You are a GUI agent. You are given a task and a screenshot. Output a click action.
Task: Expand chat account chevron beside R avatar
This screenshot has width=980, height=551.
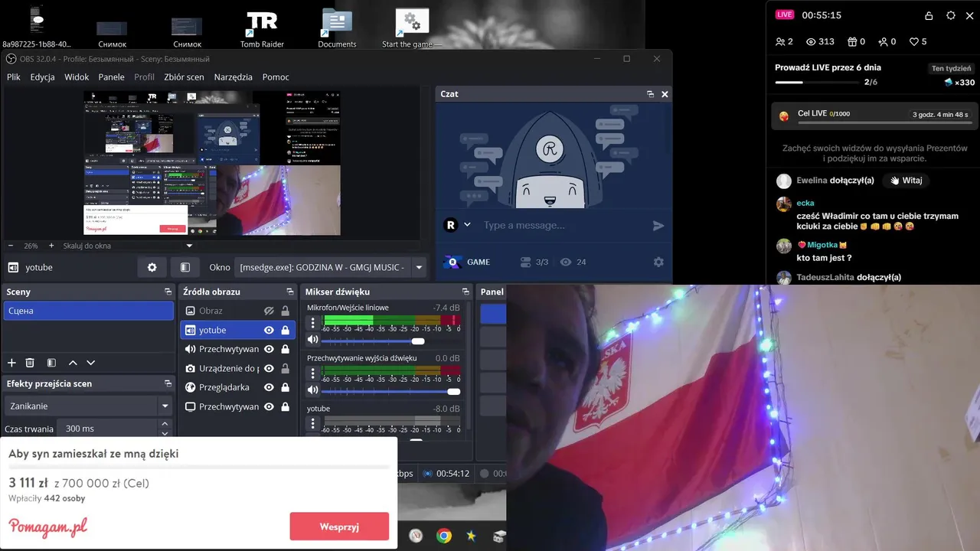point(467,225)
